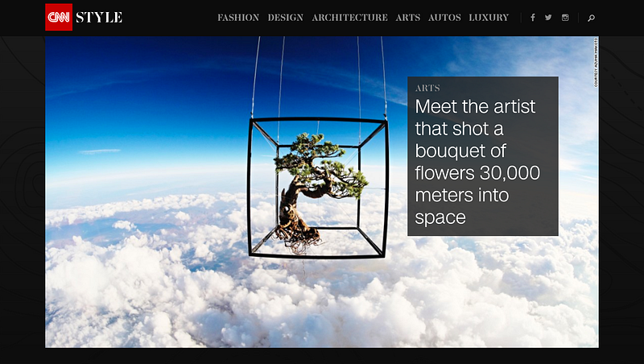Visit the Facebook page icon

coord(533,18)
